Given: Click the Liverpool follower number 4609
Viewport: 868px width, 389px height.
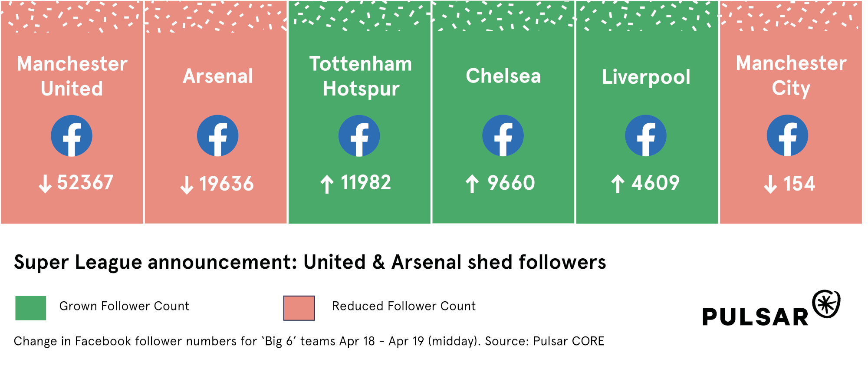Looking at the screenshot, I should coord(655,183).
